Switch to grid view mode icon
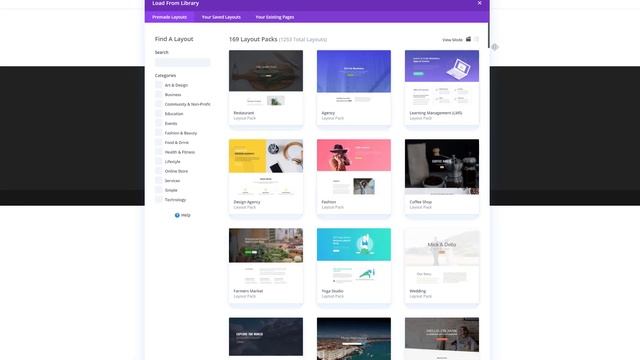 469,39
